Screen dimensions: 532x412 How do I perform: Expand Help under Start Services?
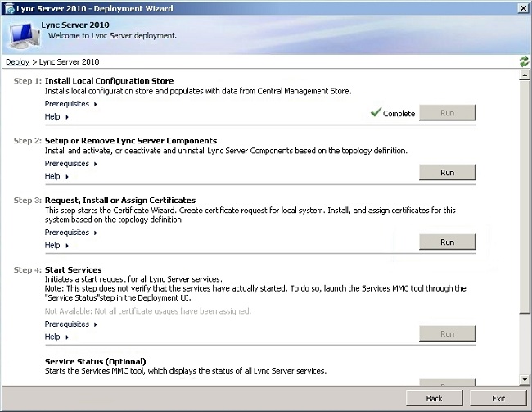tap(56, 337)
